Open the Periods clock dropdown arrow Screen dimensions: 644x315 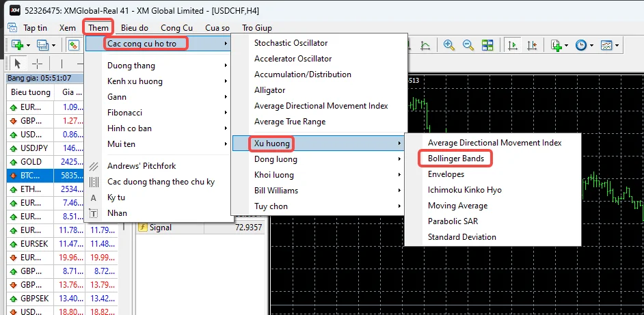(591, 45)
